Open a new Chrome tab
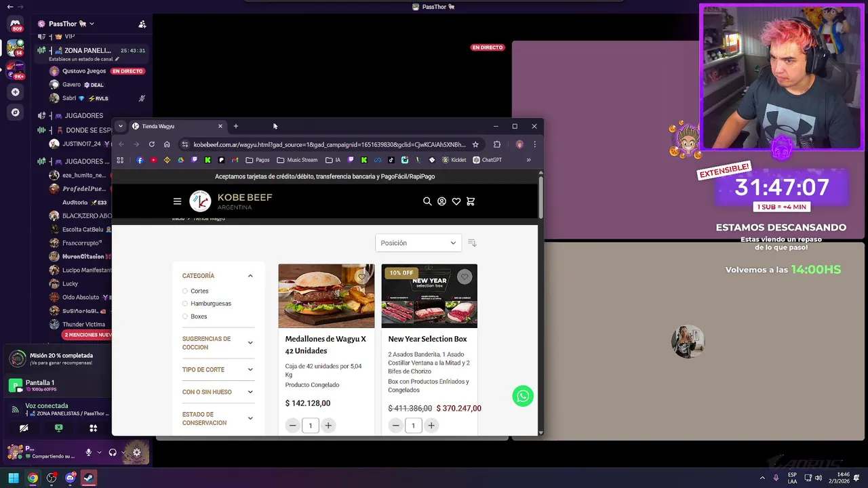The image size is (868, 488). (236, 126)
